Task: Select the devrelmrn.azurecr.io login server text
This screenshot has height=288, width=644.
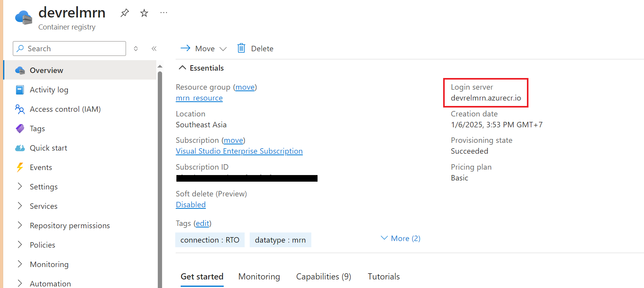Action: click(x=486, y=98)
